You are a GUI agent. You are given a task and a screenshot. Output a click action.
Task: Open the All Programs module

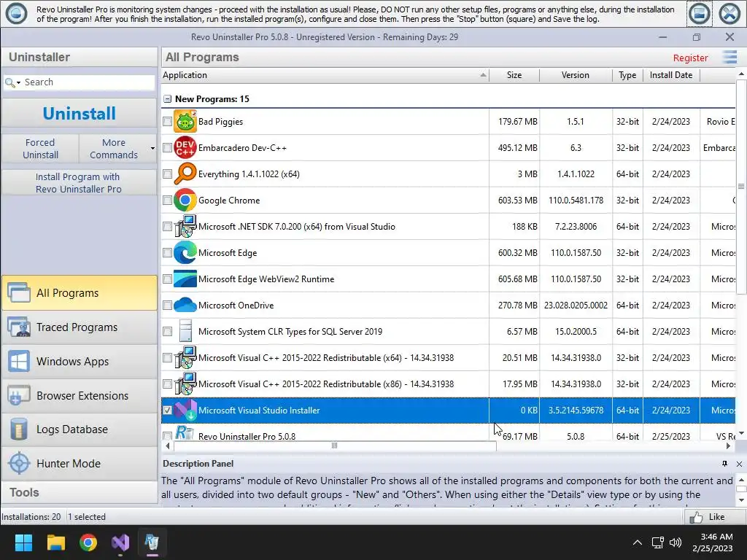point(80,293)
